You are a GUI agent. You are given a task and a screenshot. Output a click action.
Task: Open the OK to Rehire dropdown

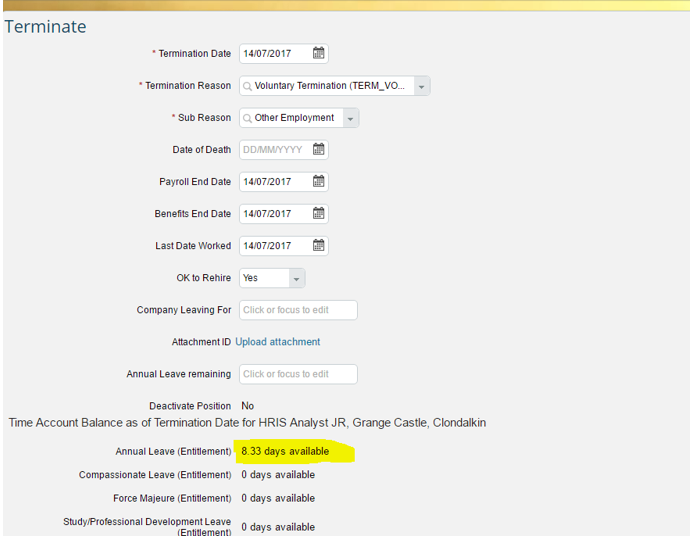[x=272, y=278]
